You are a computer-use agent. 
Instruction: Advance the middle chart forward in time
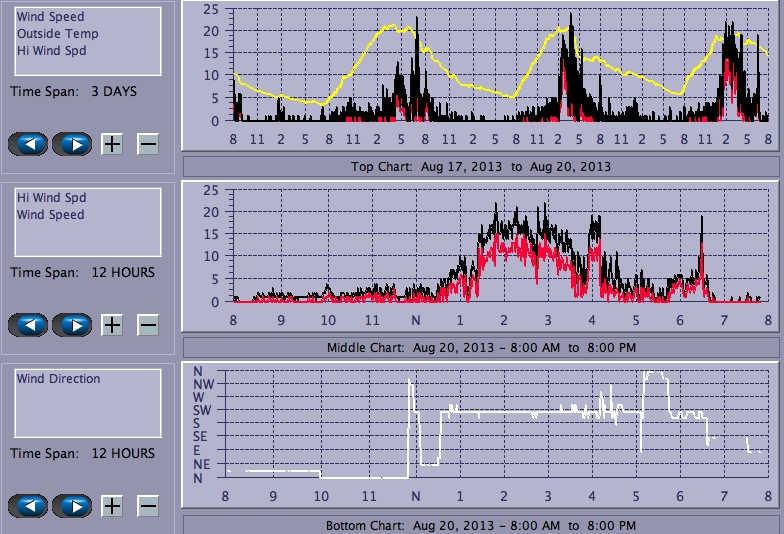(73, 325)
